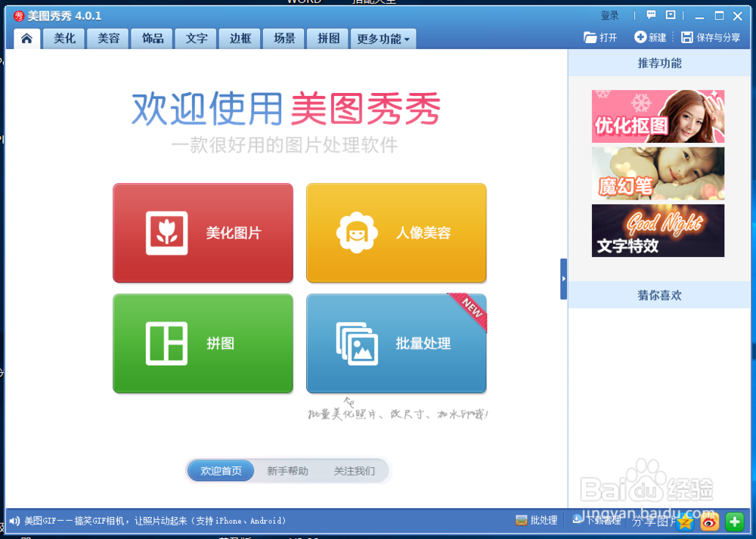Image resolution: width=756 pixels, height=539 pixels.
Task: Collapse the right sidebar arrow handle
Action: coord(564,279)
